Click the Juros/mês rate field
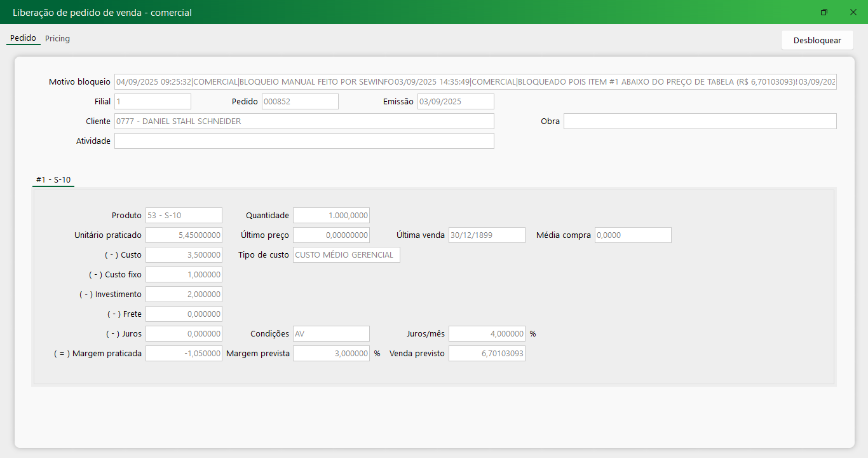The height and width of the screenshot is (458, 868). (x=487, y=334)
